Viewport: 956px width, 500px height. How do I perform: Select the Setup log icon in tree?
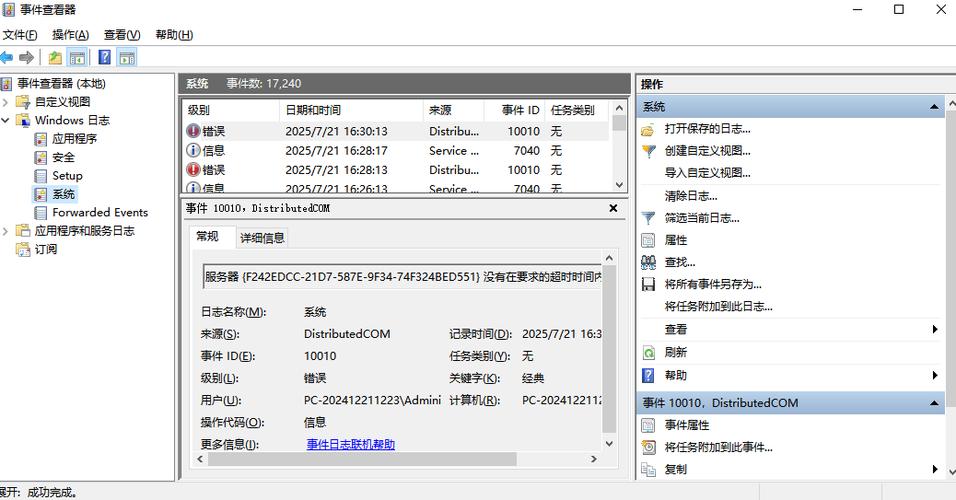tap(41, 176)
